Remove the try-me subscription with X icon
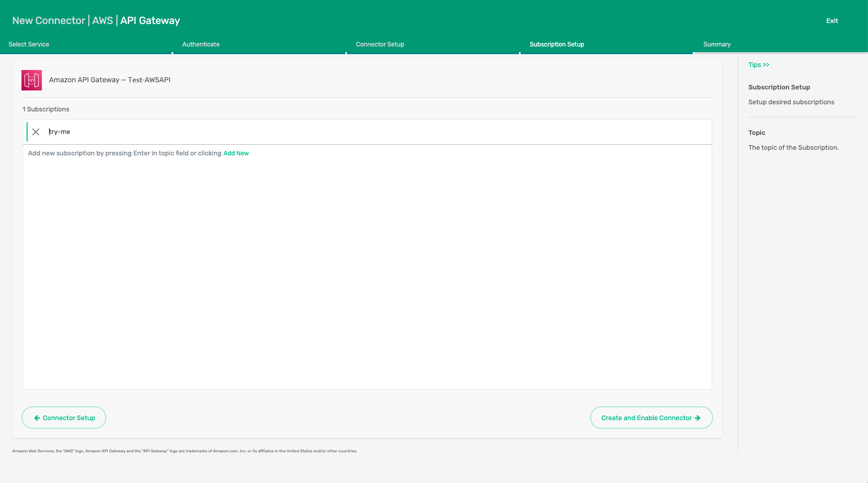This screenshot has width=868, height=483. (36, 132)
